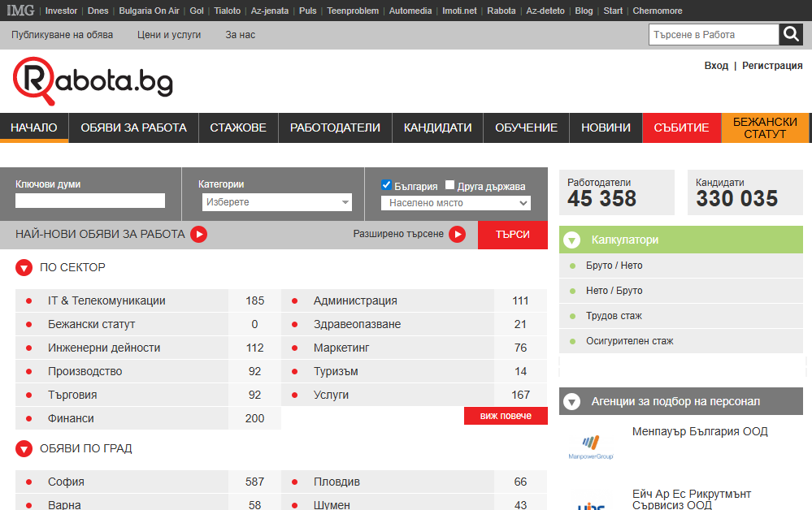Image resolution: width=812 pixels, height=510 pixels.
Task: Open the Населено място dropdown
Action: pyautogui.click(x=456, y=203)
